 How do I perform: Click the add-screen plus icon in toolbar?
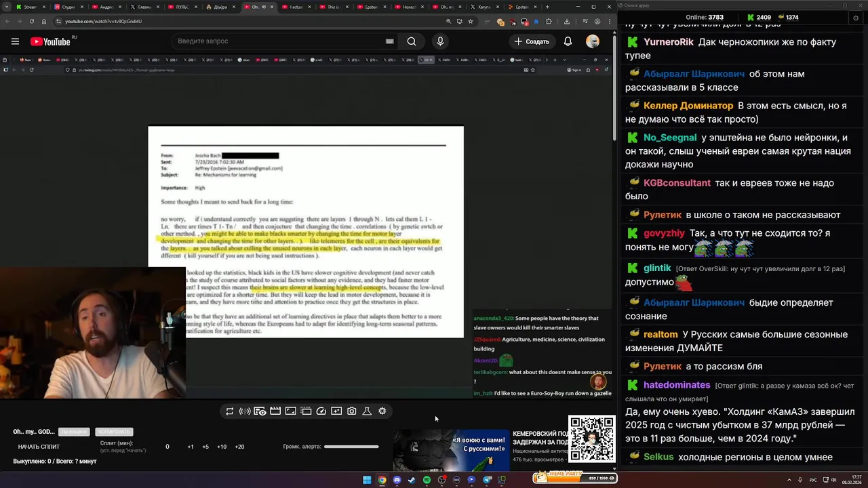(x=336, y=411)
